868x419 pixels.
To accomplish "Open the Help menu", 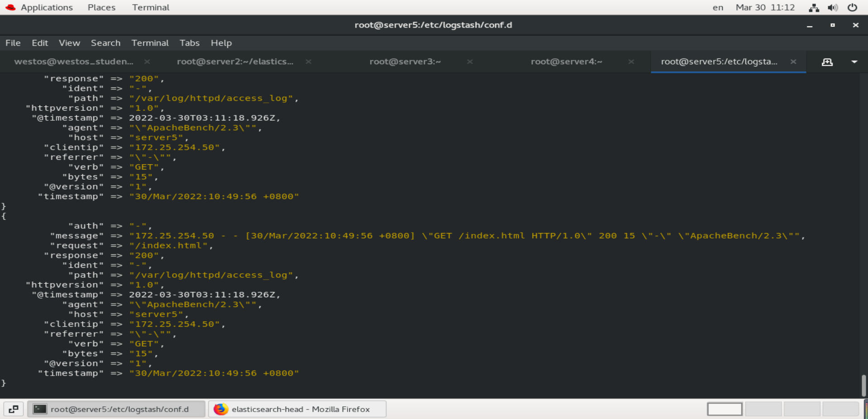I will (x=221, y=43).
